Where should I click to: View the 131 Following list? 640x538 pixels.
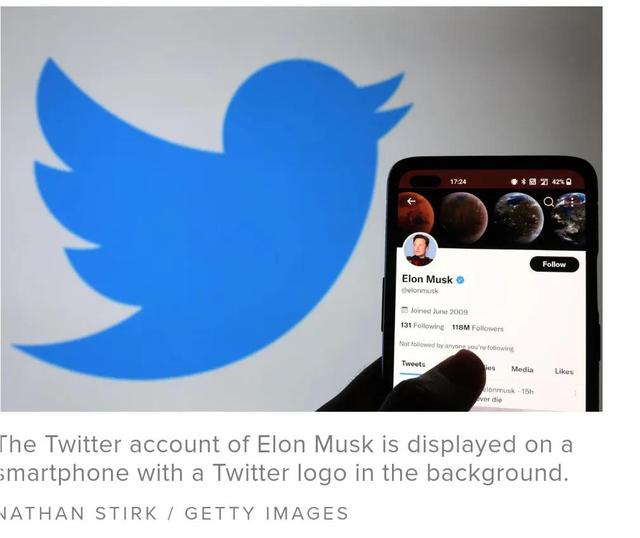pos(422,326)
